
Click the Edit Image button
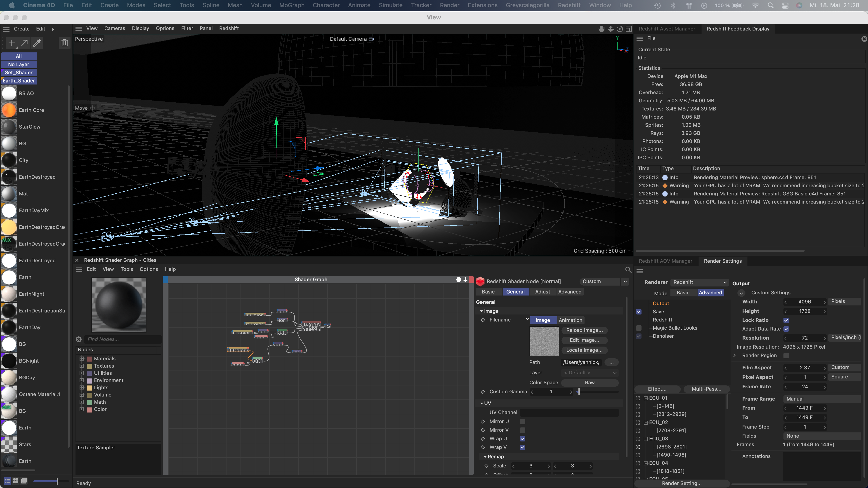pos(585,340)
